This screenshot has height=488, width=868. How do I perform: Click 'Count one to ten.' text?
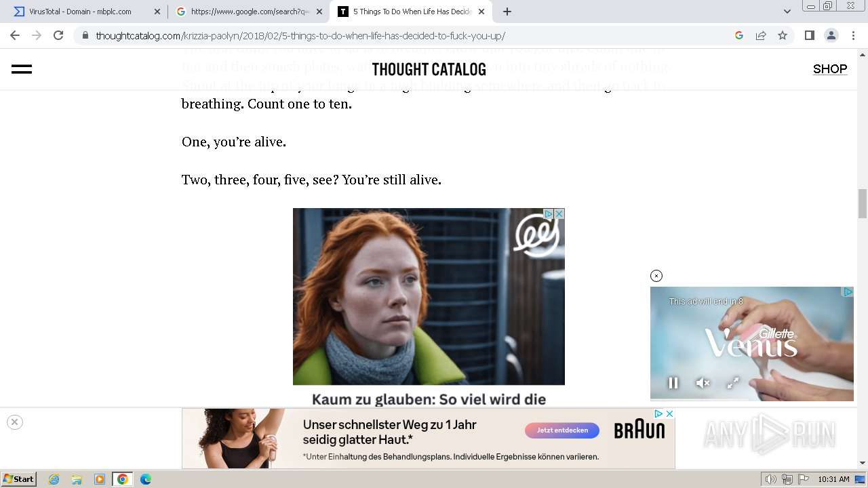(x=300, y=104)
